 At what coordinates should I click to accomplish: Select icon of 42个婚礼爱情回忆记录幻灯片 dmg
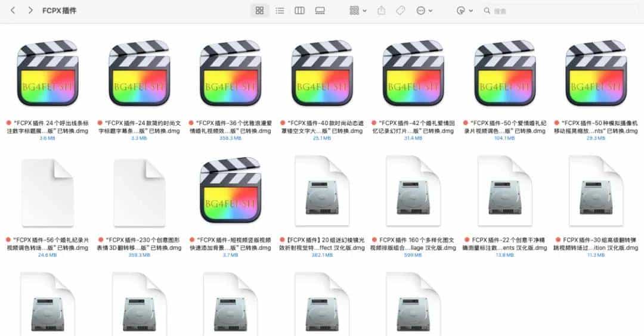coord(413,73)
